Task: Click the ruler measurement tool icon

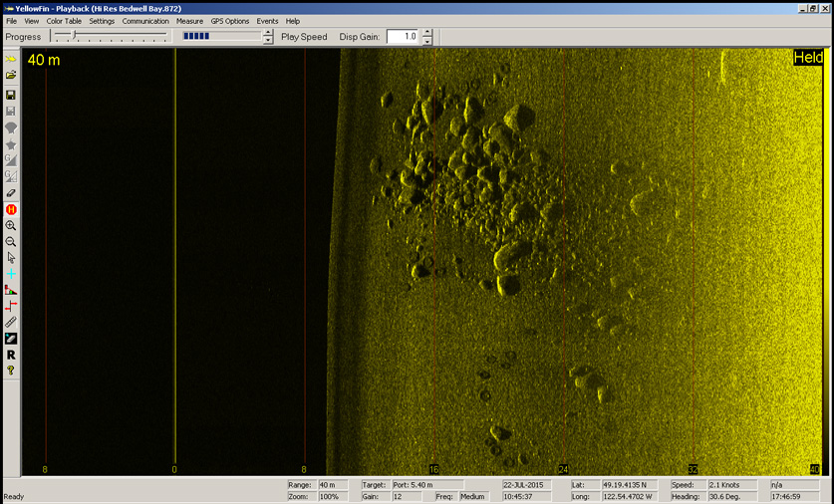Action: tap(11, 323)
